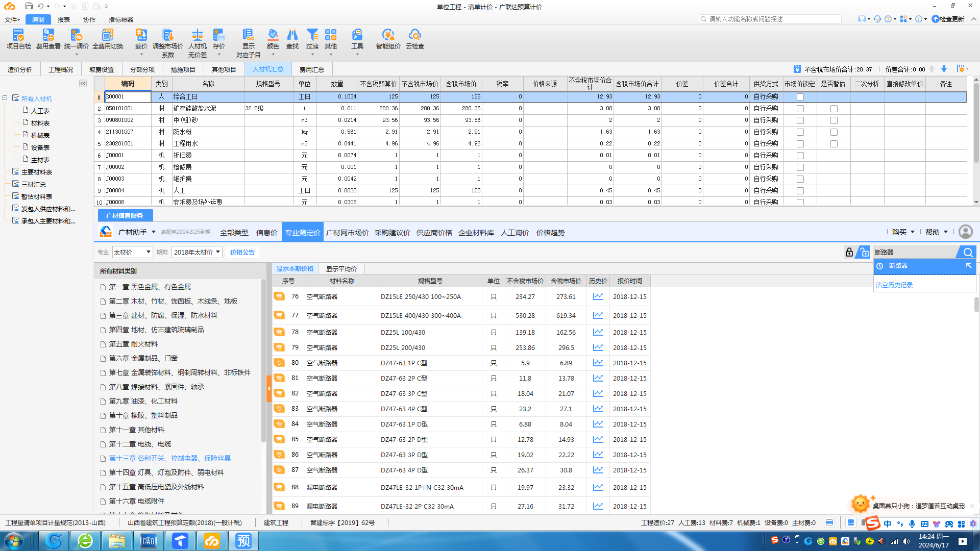Add row 76 空气断路器 price via orange button
The width and height of the screenshot is (980, 551).
pyautogui.click(x=279, y=296)
